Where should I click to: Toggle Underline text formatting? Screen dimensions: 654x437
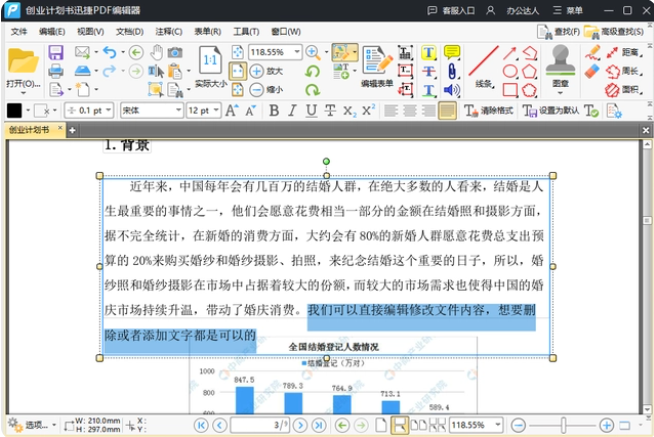point(311,111)
